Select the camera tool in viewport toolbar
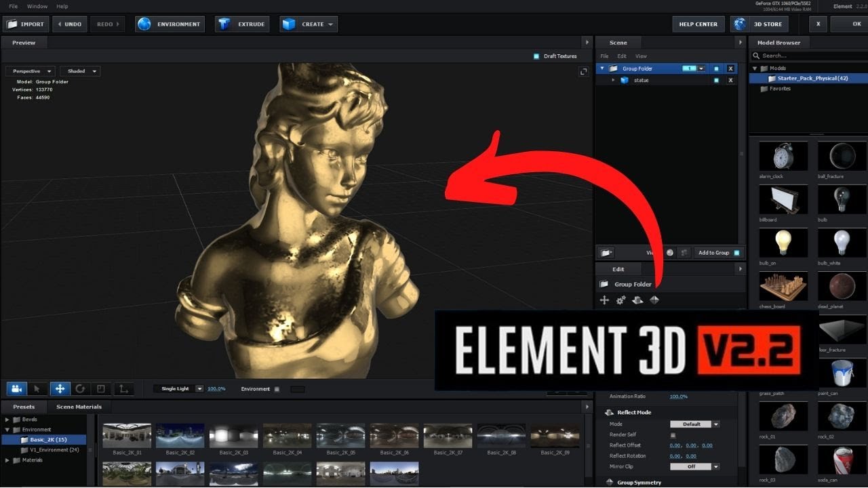The height and width of the screenshot is (488, 868). coord(17,389)
